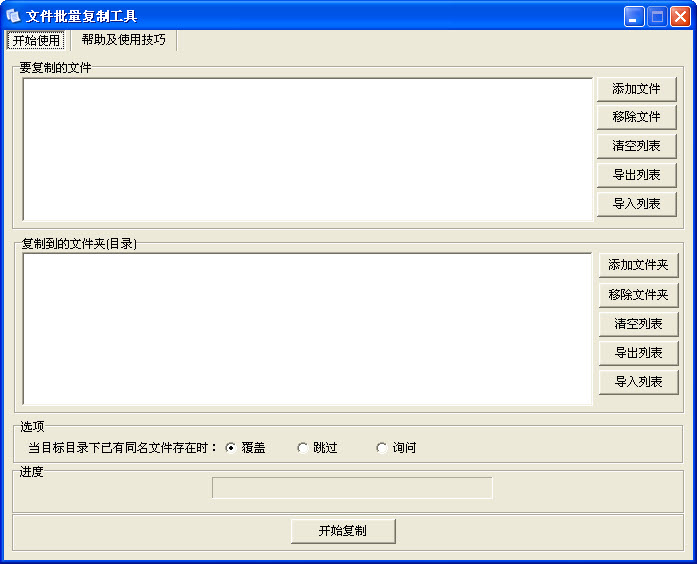Import a file list via 导入列表
Viewport: 697px width, 564px height.
636,204
